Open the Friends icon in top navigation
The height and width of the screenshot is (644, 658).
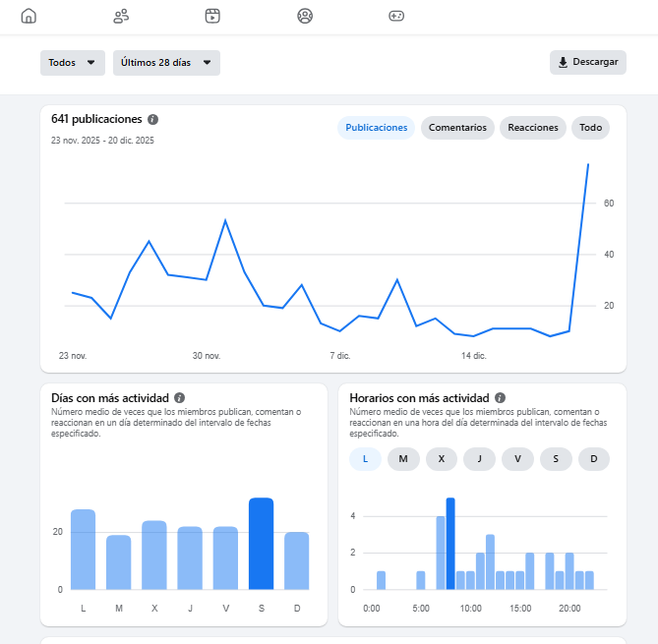(x=121, y=16)
